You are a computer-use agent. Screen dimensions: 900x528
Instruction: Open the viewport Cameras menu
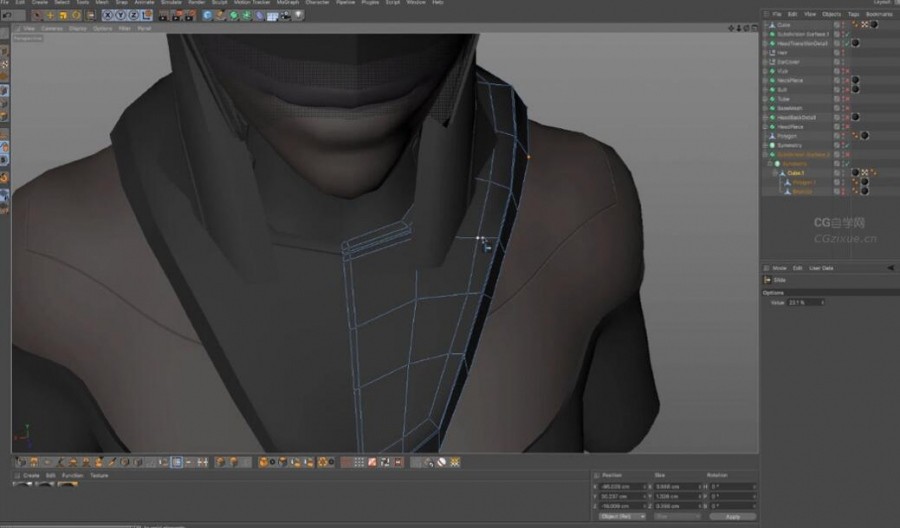(x=52, y=28)
